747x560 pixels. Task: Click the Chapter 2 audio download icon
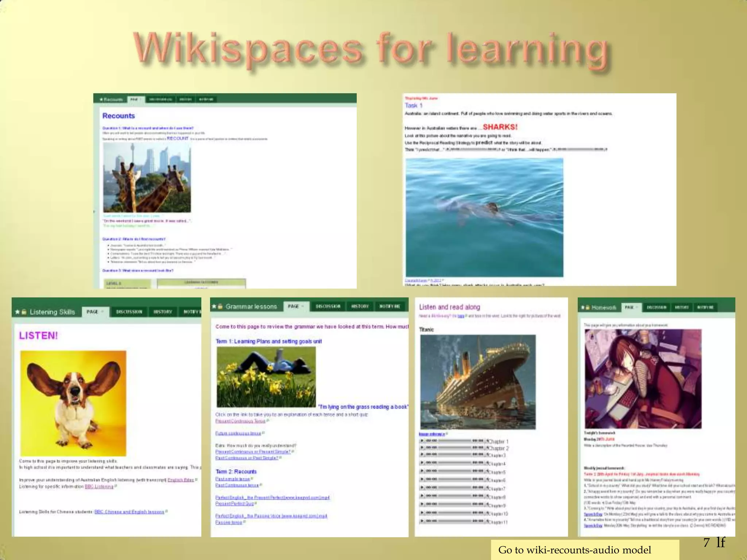(x=487, y=448)
